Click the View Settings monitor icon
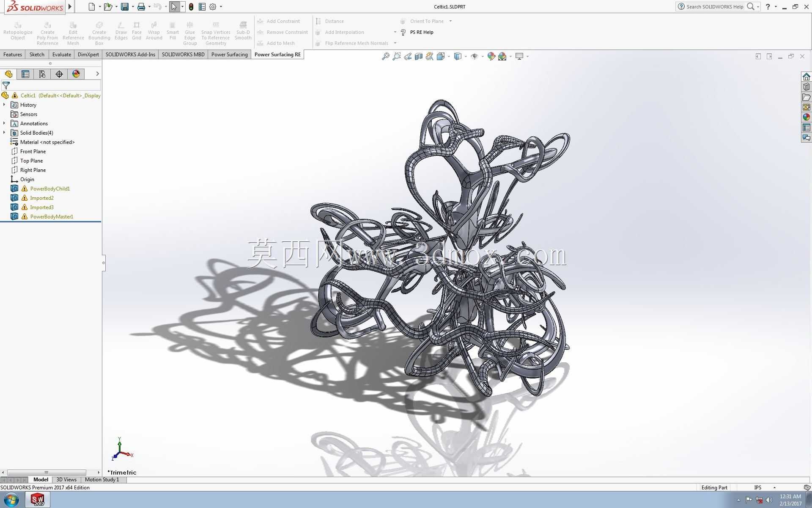Image resolution: width=812 pixels, height=508 pixels. 519,56
